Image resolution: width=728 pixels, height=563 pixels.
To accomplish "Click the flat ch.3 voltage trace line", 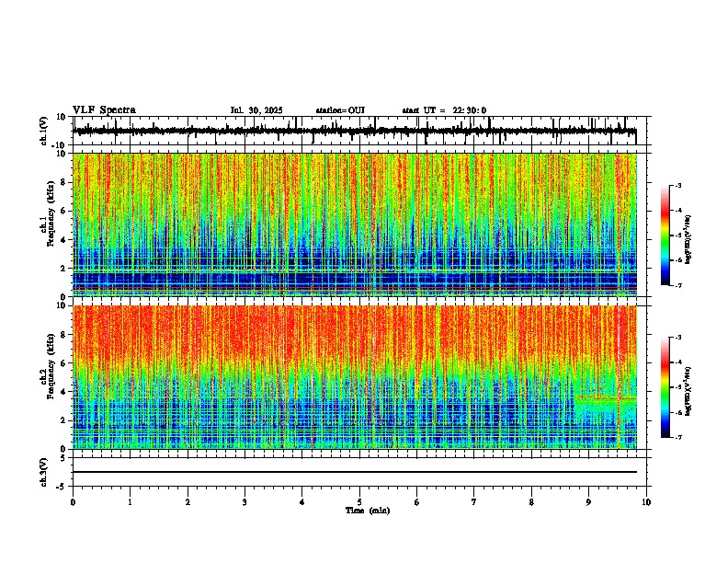I will pos(355,472).
